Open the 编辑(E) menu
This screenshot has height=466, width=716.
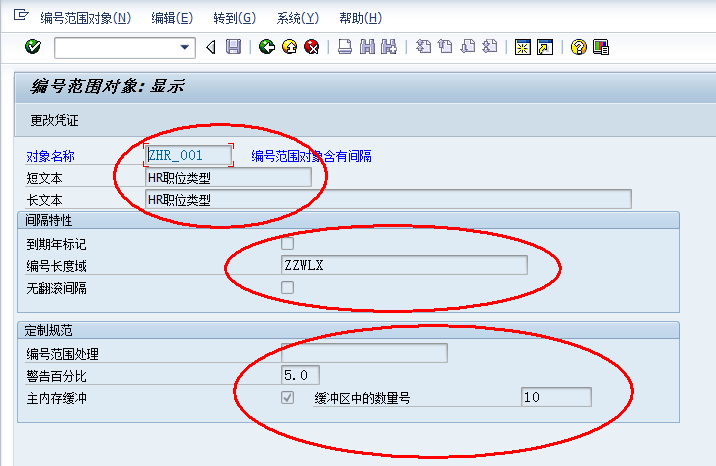[172, 18]
